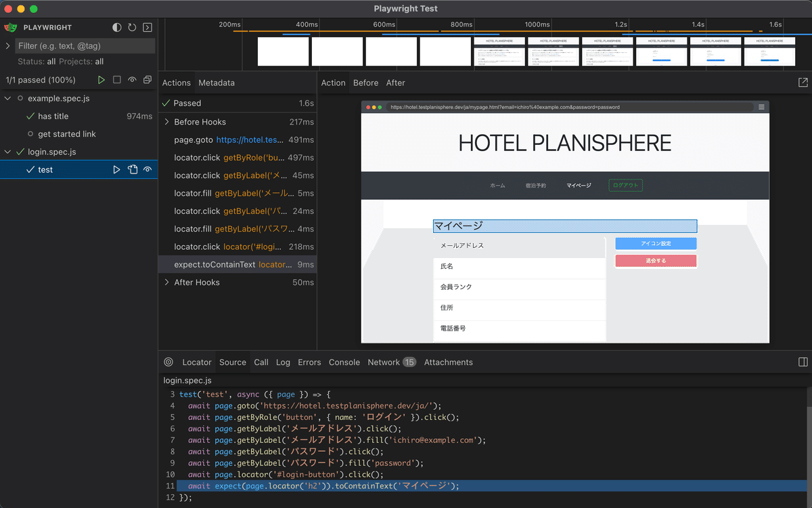Select the locator.click getByRole action, 497ms
Image resolution: width=812 pixels, height=508 pixels.
(238, 158)
